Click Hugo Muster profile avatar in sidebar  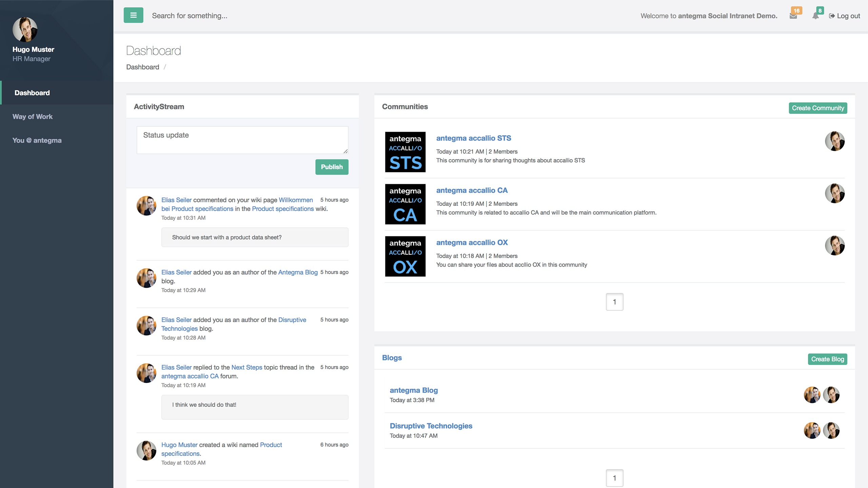25,29
